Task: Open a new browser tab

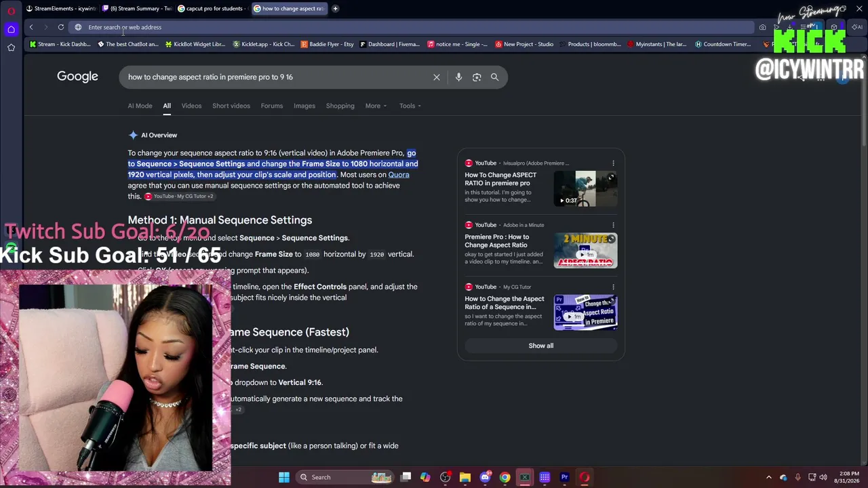Action: click(336, 9)
